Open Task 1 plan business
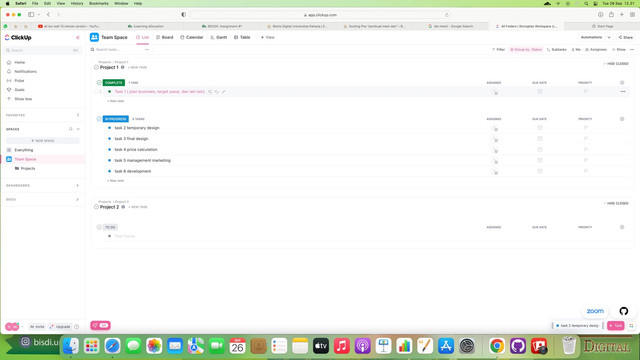 pyautogui.click(x=160, y=92)
